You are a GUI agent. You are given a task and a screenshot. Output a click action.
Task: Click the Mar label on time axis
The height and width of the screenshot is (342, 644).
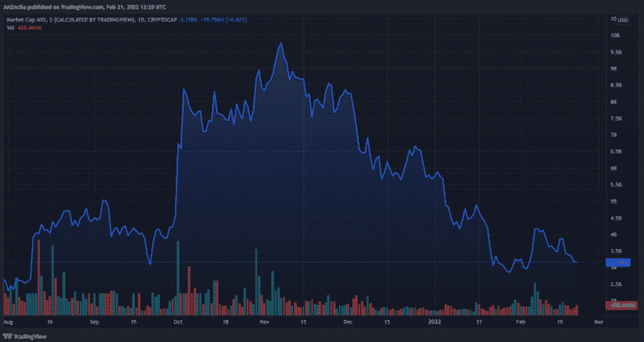pyautogui.click(x=599, y=322)
